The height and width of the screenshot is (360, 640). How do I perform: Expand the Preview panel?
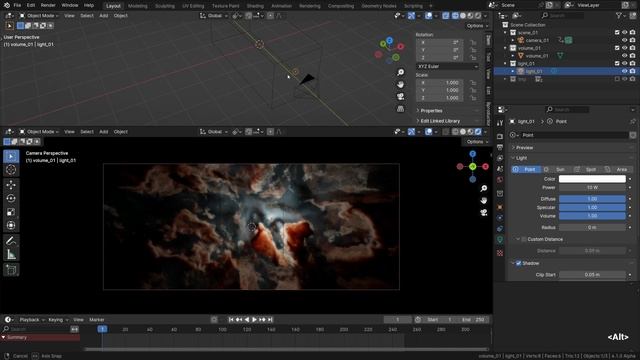pyautogui.click(x=524, y=147)
